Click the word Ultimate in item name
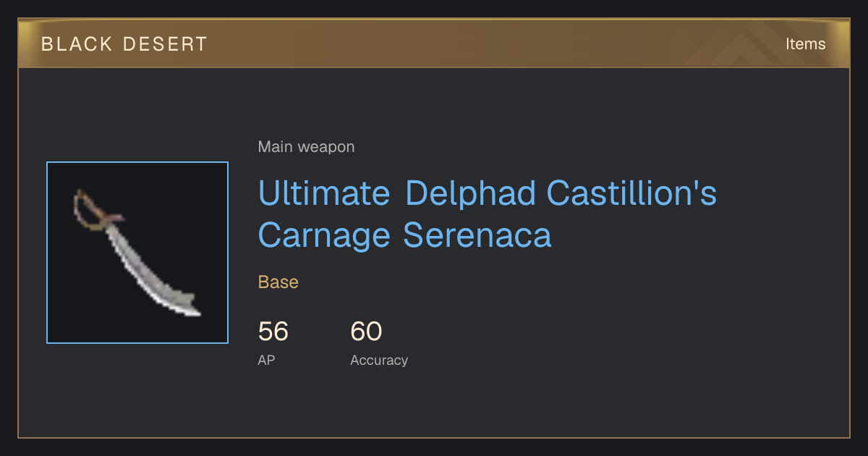The height and width of the screenshot is (456, 868). pyautogui.click(x=325, y=193)
